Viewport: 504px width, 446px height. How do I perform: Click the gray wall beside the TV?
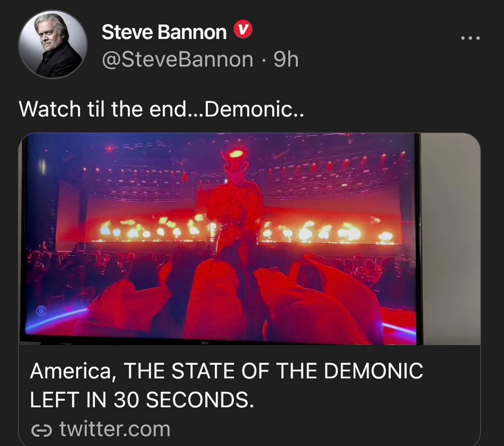[451, 239]
